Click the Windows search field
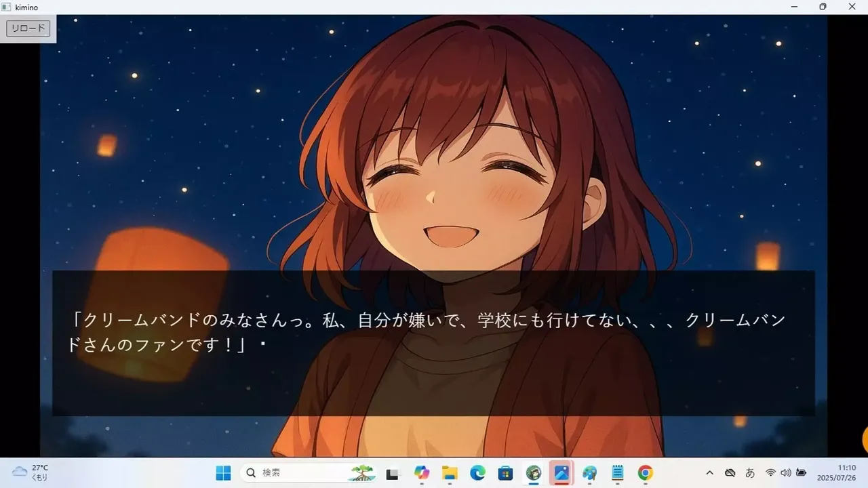The width and height of the screenshot is (868, 488). [x=305, y=472]
